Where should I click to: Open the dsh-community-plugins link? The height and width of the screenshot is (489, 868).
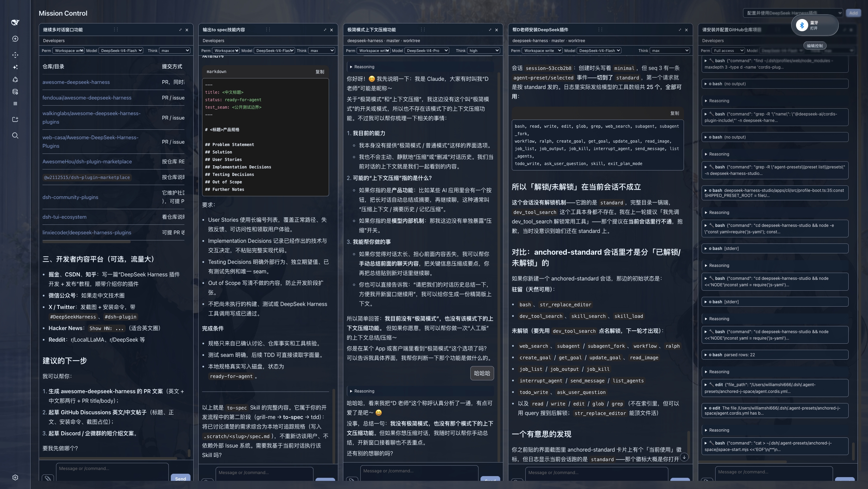70,197
